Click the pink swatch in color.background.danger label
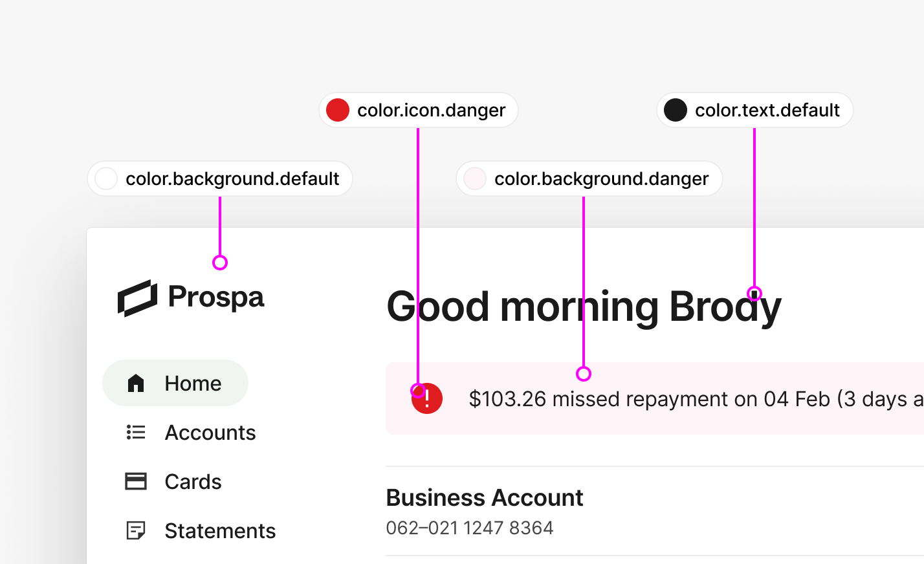 475,179
